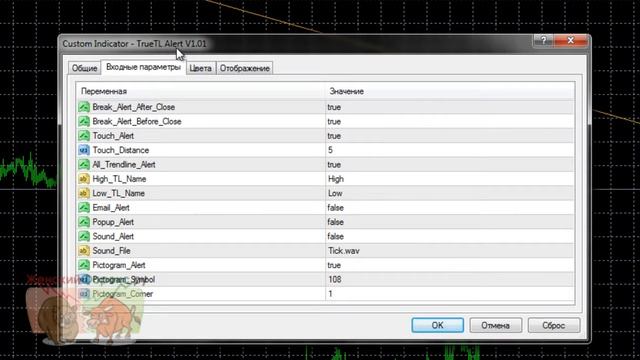Close the Custom Indicator dialog

[571, 40]
